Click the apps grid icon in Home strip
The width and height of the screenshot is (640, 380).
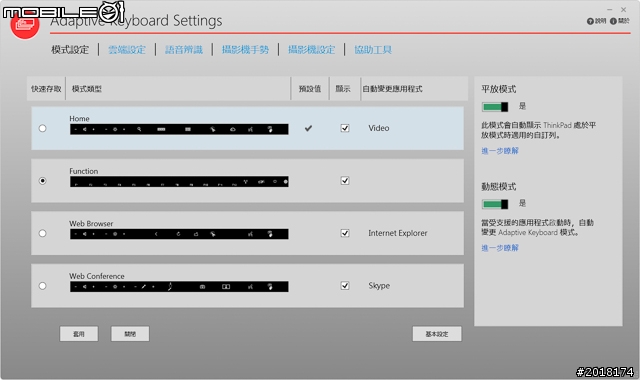[x=188, y=129]
